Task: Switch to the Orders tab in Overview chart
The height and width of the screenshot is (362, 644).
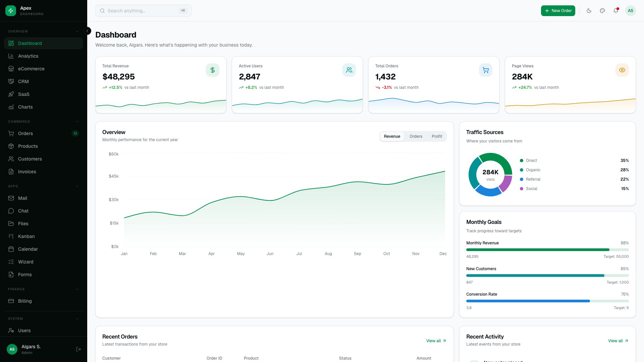Action: pos(416,136)
